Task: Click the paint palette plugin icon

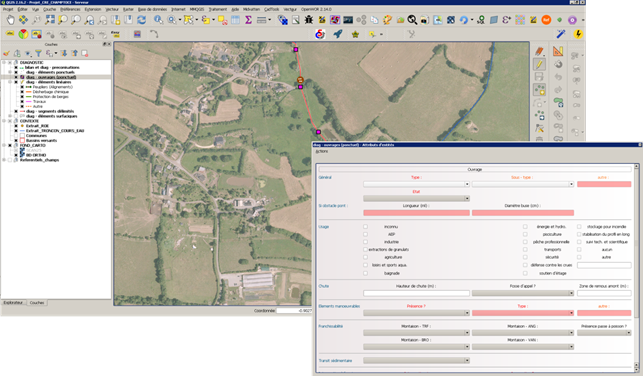Action: 387,20
